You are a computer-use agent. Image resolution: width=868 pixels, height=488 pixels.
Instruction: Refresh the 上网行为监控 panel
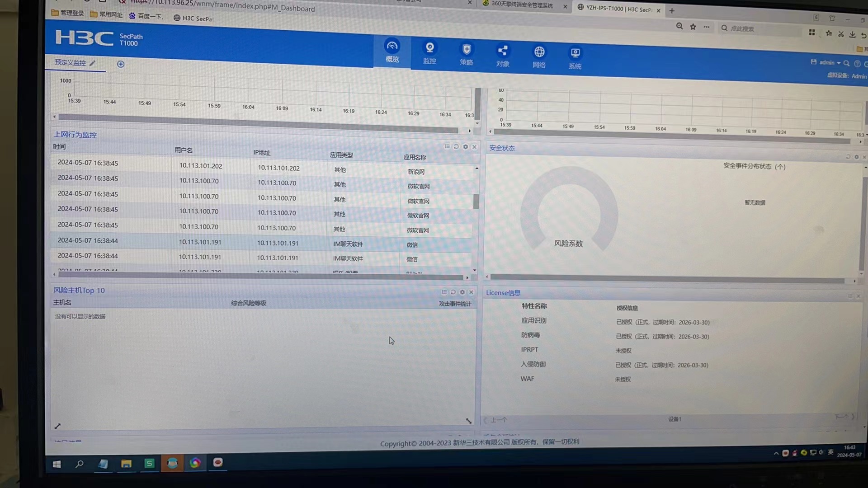(x=456, y=146)
